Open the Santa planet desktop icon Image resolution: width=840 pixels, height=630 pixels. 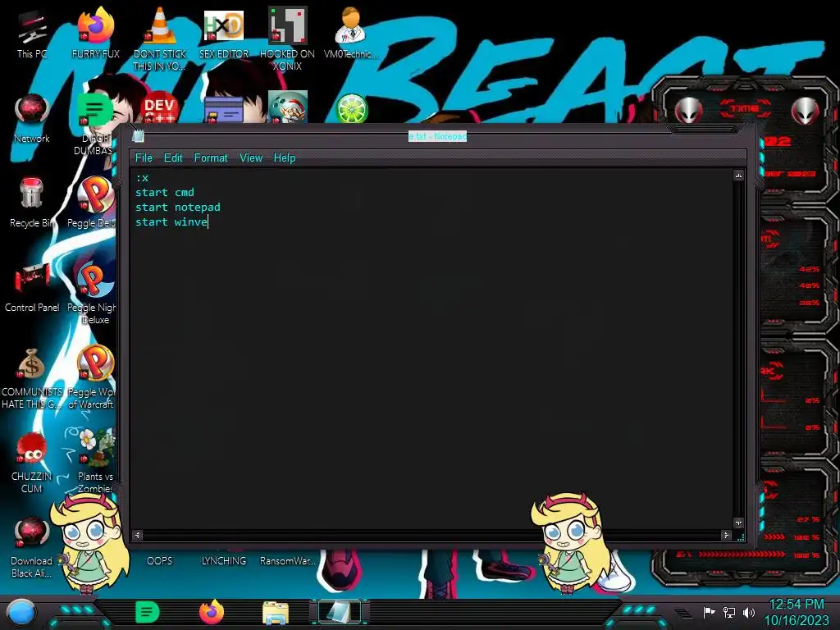287,107
